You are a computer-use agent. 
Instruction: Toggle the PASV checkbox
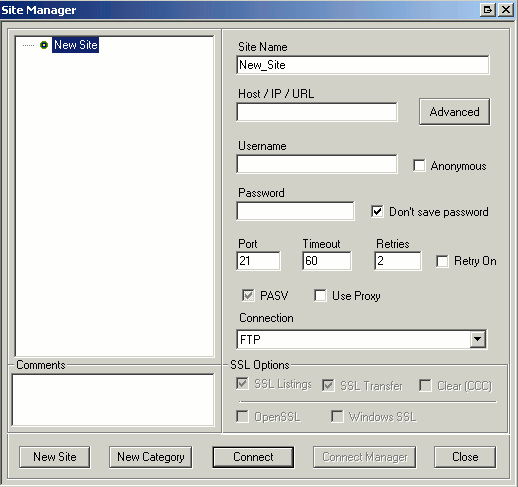pos(248,296)
